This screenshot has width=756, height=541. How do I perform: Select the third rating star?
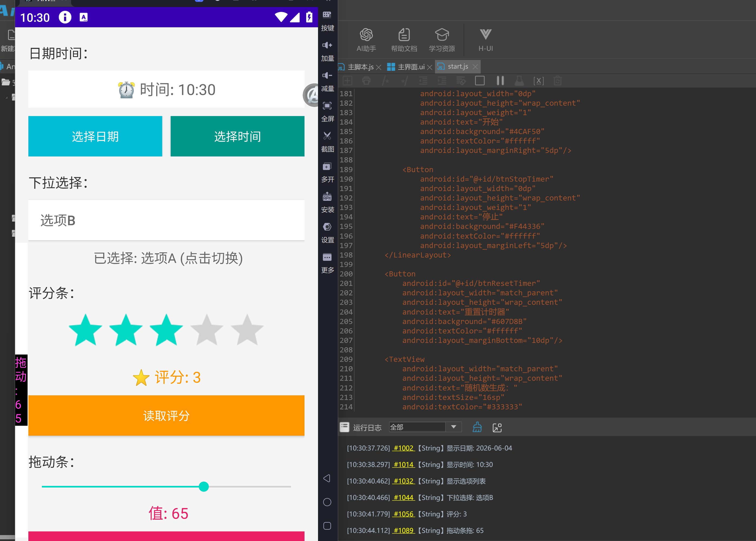[x=166, y=330]
